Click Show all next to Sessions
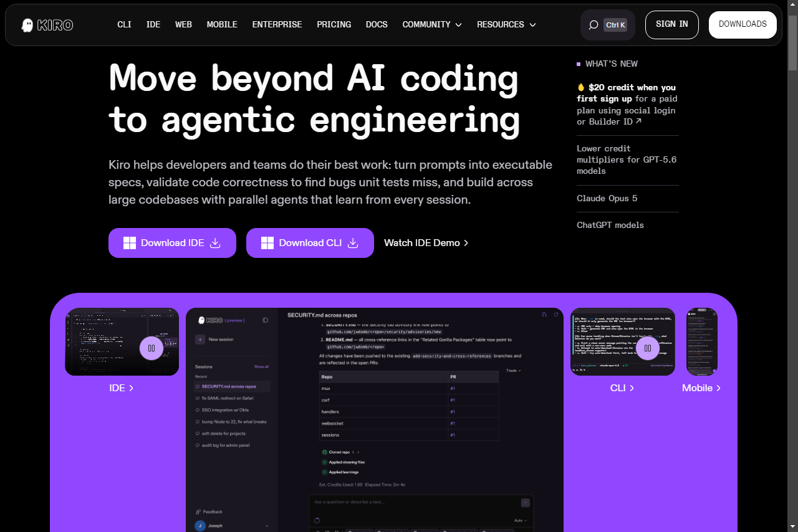Viewport: 798px width, 532px height. point(261,367)
